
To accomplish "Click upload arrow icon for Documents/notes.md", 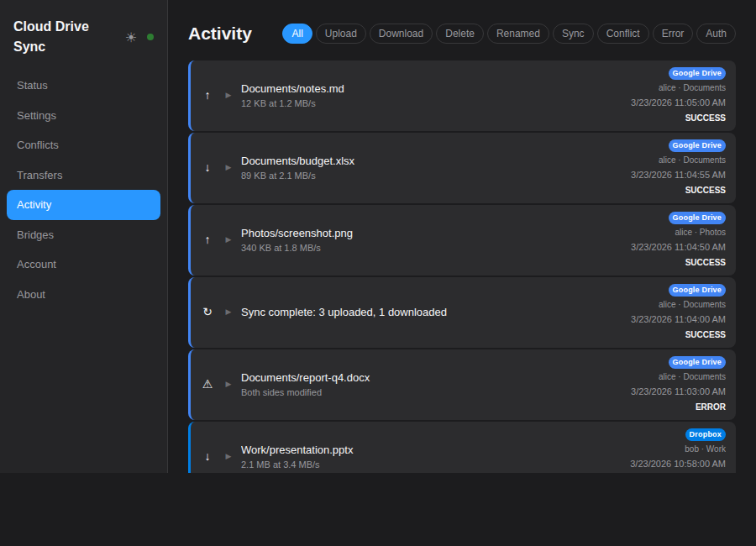I will 207,96.
